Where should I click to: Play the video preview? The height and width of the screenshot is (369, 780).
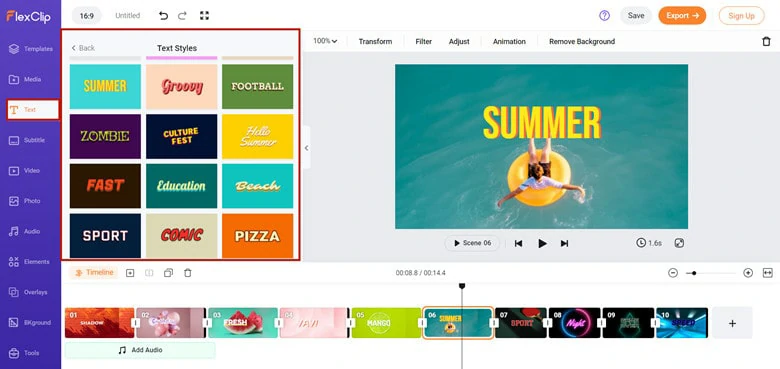point(542,243)
